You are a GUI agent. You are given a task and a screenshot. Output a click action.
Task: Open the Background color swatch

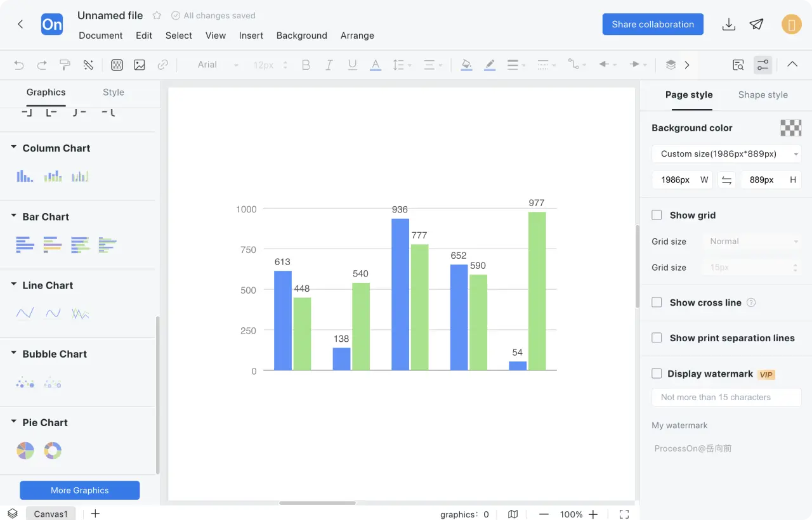pyautogui.click(x=790, y=128)
